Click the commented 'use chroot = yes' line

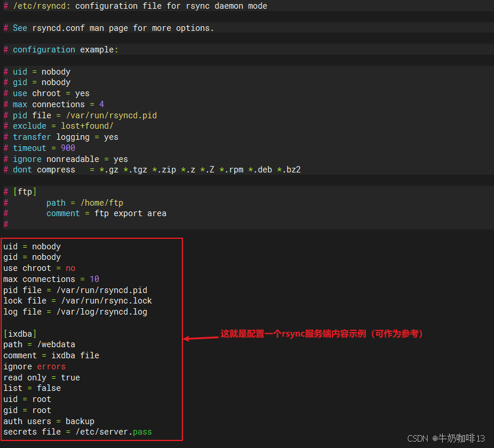coord(47,94)
